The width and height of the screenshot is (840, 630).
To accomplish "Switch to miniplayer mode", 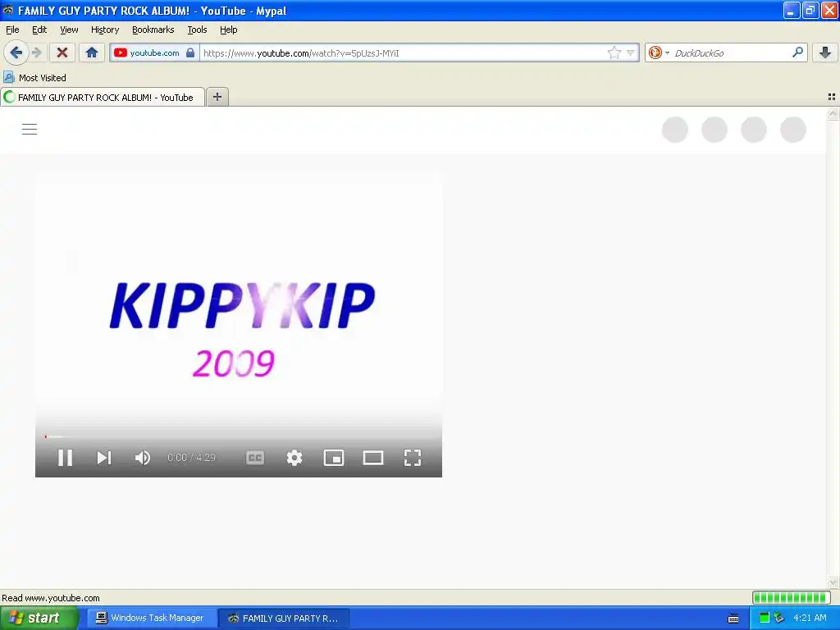I will (x=334, y=458).
